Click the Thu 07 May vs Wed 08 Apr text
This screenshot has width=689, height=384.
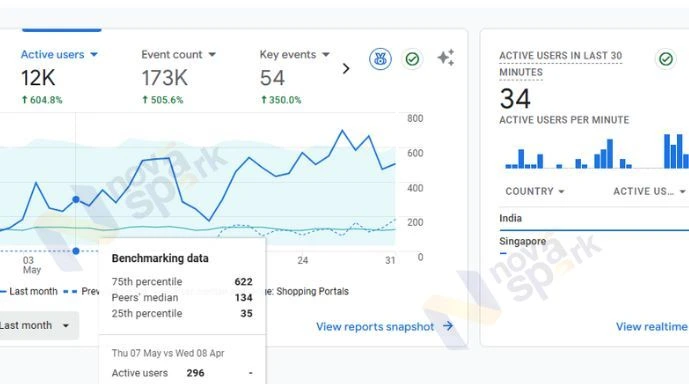pyautogui.click(x=168, y=353)
